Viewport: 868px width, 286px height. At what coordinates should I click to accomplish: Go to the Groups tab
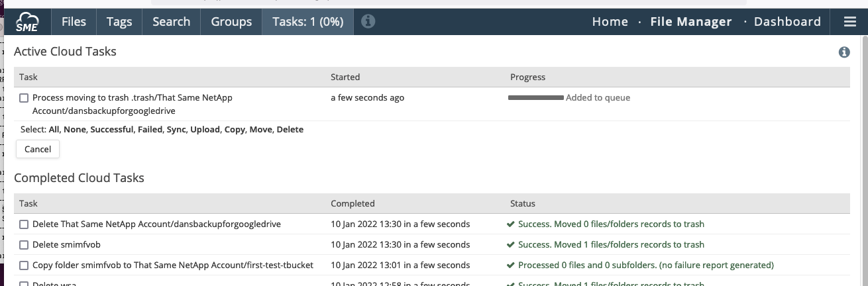click(x=231, y=22)
